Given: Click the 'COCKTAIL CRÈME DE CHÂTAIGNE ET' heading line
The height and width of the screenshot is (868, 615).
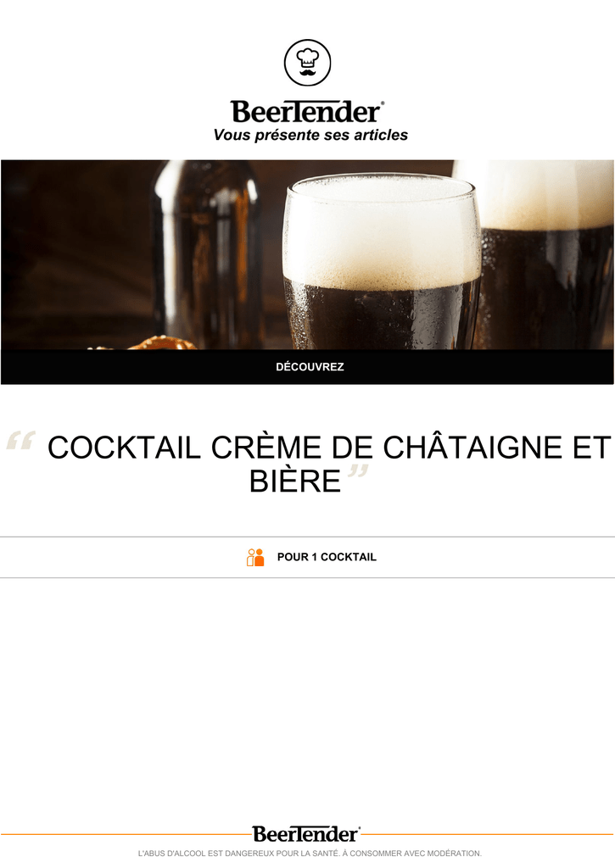Looking at the screenshot, I should (x=329, y=448).
